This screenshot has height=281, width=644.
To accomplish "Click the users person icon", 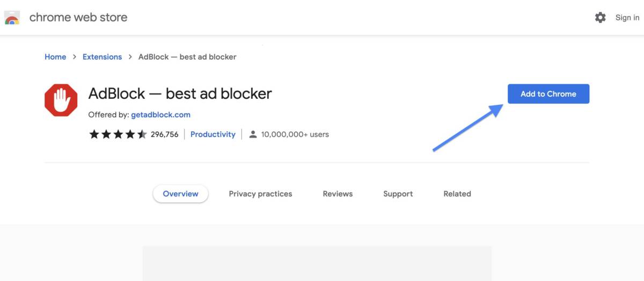I will click(x=253, y=134).
